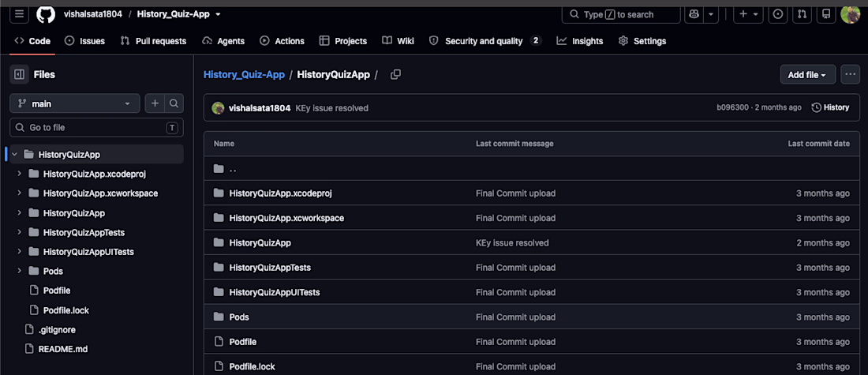
Task: Expand HistoryQuizAppTests in the file tree
Action: [20, 232]
